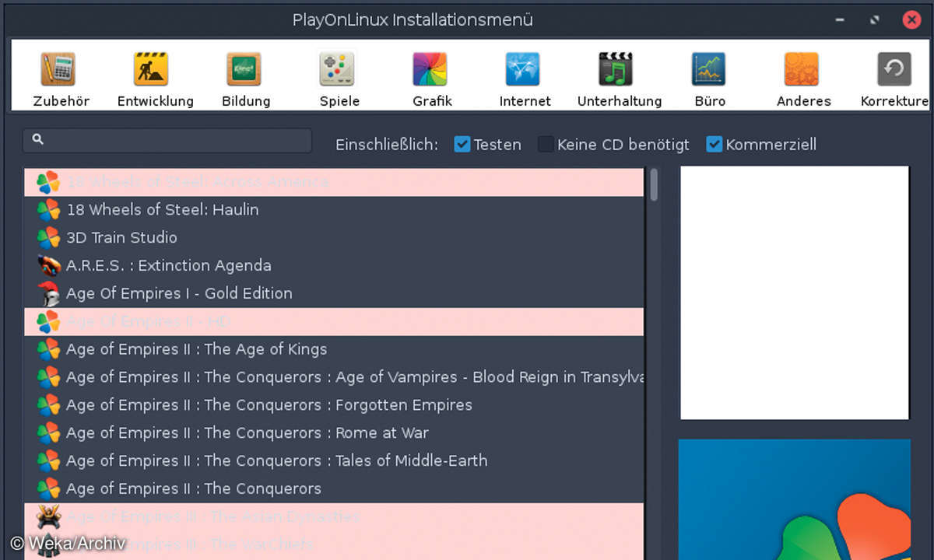Screen dimensions: 934x560
Task: Click the PlayOnLinux logo preview image
Action: [794, 499]
